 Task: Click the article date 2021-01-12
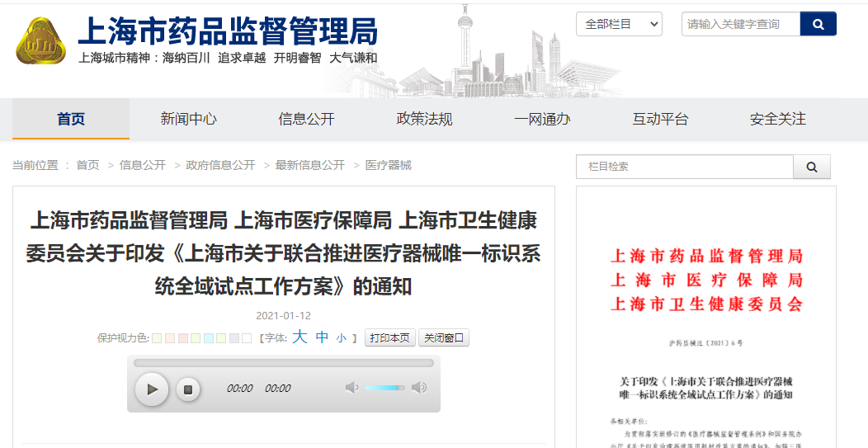click(284, 316)
